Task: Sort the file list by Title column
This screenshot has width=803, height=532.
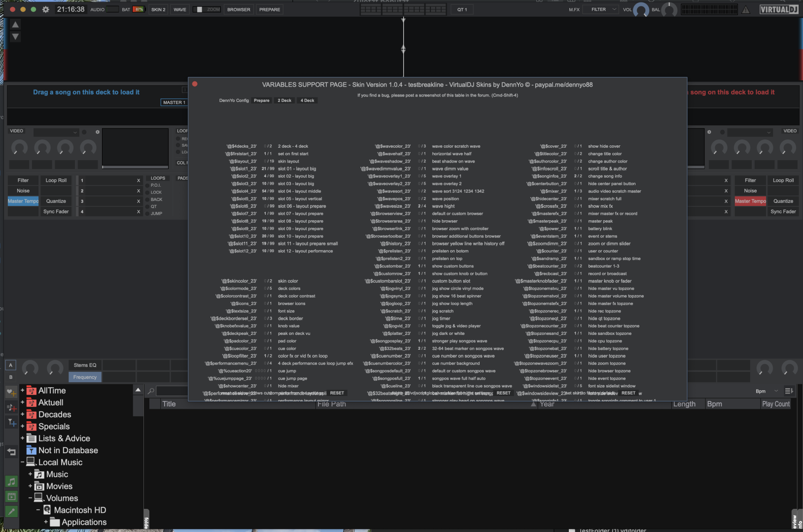Action: [169, 404]
